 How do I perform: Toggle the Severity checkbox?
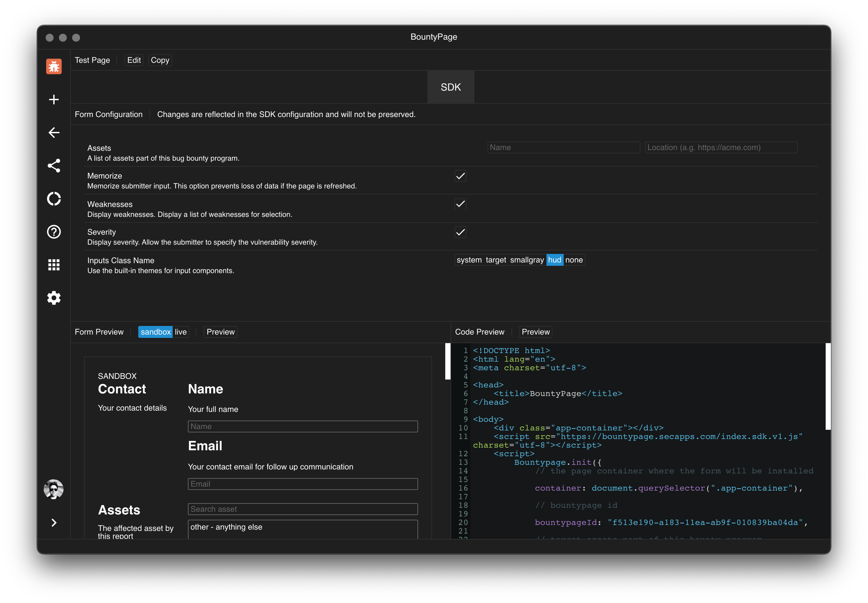(x=460, y=232)
